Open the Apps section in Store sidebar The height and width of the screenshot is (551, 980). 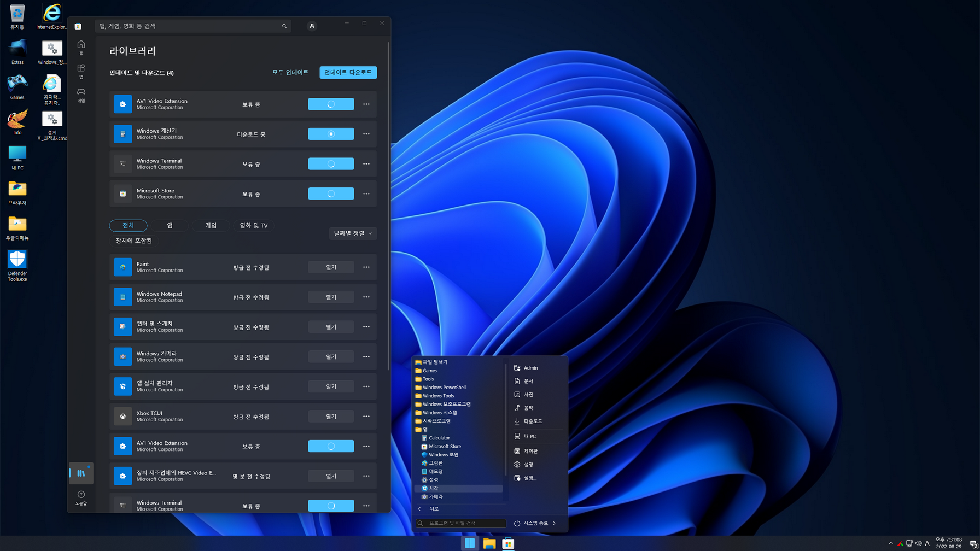point(81,71)
